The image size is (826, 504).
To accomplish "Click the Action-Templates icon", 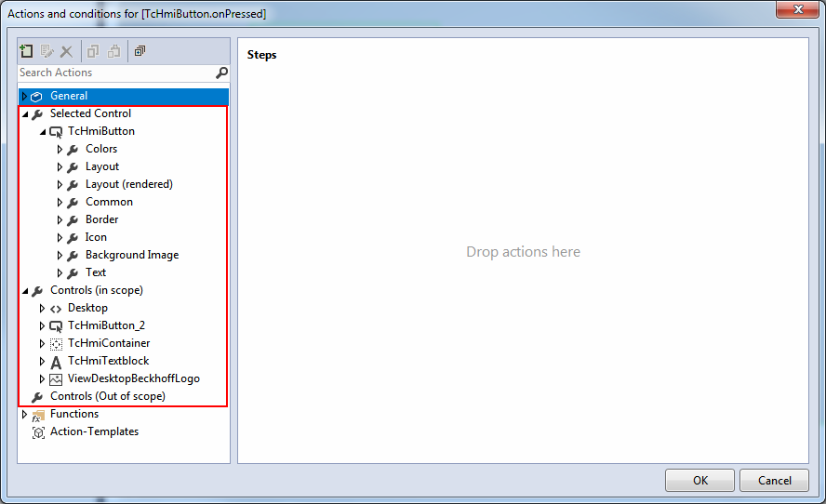I will click(38, 432).
